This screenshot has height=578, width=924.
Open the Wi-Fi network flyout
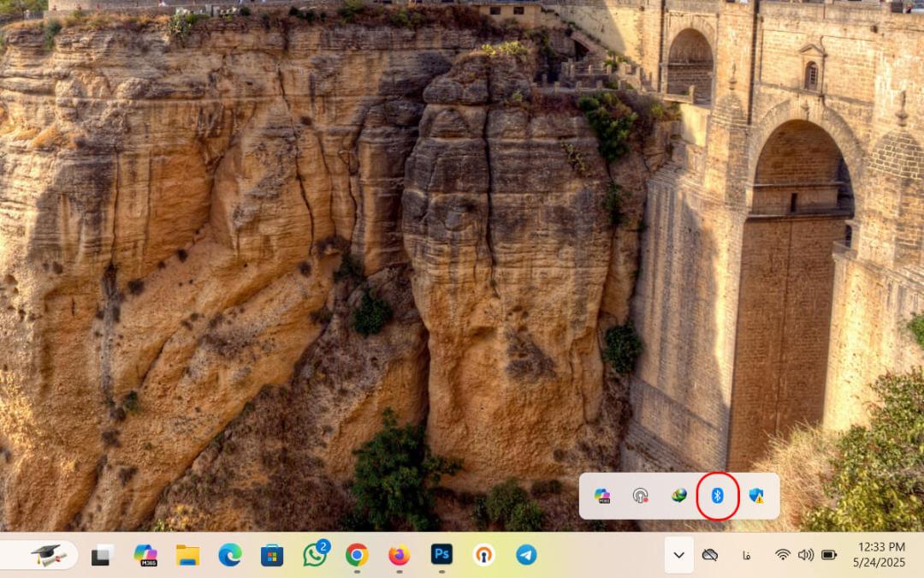pos(783,554)
